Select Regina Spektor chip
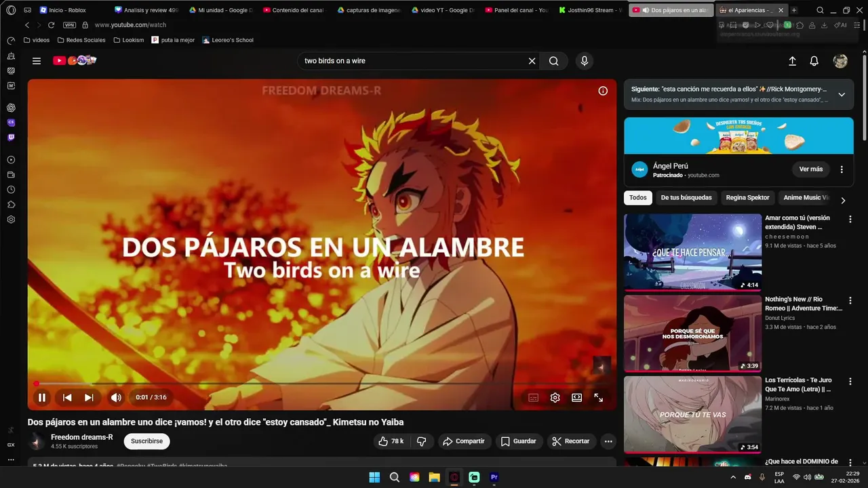 (748, 198)
